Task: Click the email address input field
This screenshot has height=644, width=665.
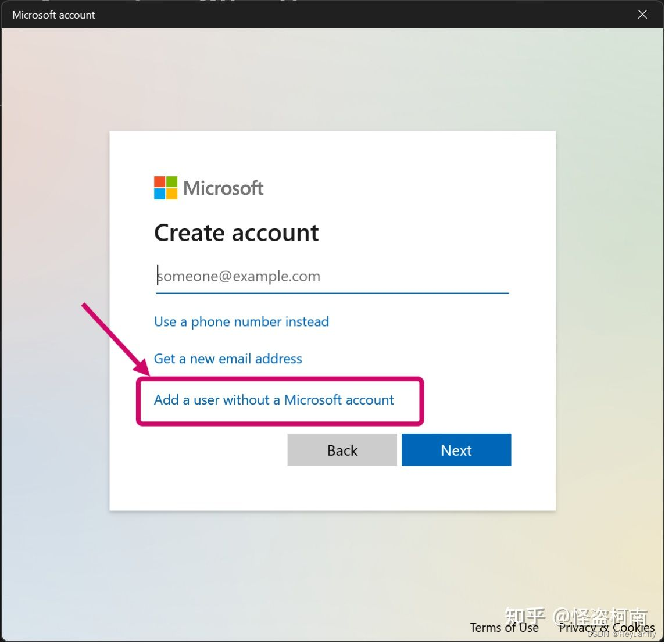Action: [x=332, y=277]
